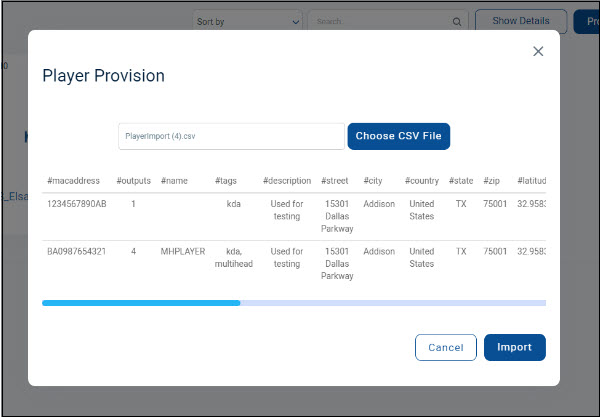The image size is (600, 417).
Task: Click the PlayerImport (4).csv filename field
Action: click(x=231, y=136)
